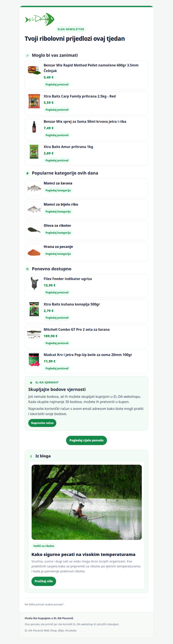The image size is (173, 644).
Task: Open the Olova za ribolov lead weight image
Action: click(x=34, y=230)
